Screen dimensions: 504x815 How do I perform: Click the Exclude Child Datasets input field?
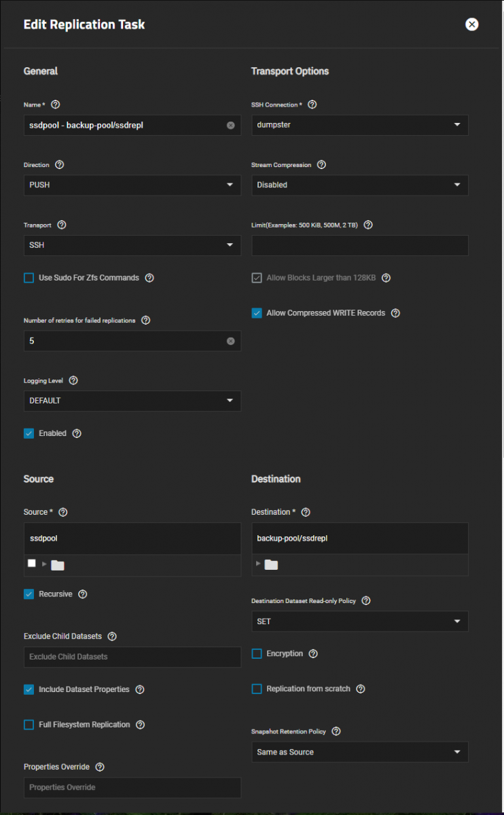(x=132, y=657)
